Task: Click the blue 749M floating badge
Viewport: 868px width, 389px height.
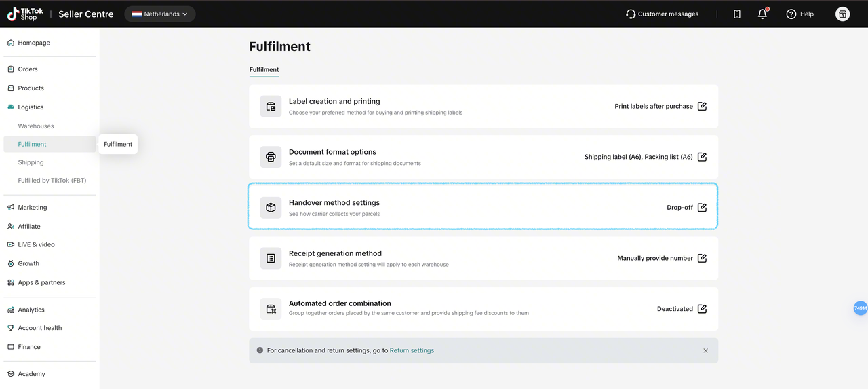Action: click(x=860, y=308)
